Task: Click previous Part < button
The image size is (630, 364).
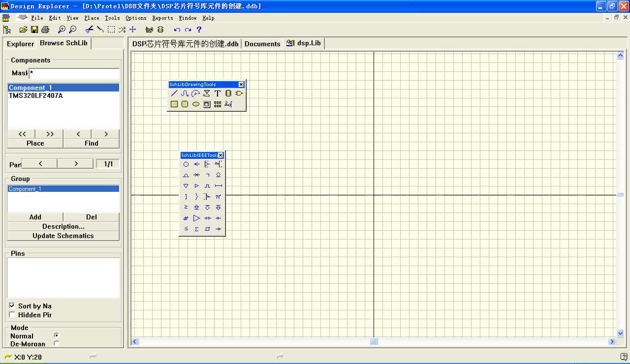Action: click(40, 163)
